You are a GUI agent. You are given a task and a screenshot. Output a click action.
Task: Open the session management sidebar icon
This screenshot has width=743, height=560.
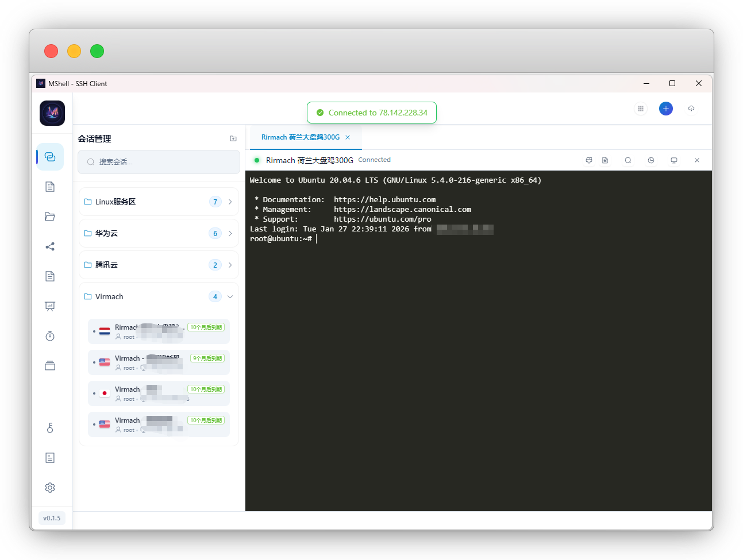[50, 157]
